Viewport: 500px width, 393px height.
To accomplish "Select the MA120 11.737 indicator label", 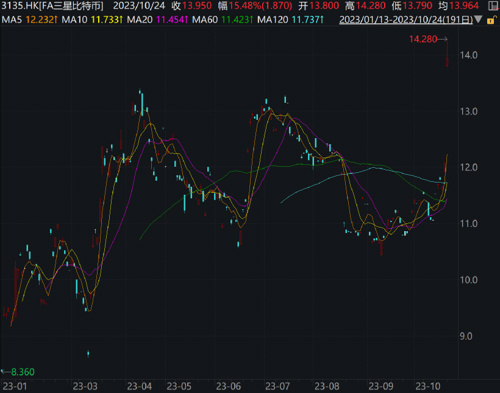I will [290, 20].
